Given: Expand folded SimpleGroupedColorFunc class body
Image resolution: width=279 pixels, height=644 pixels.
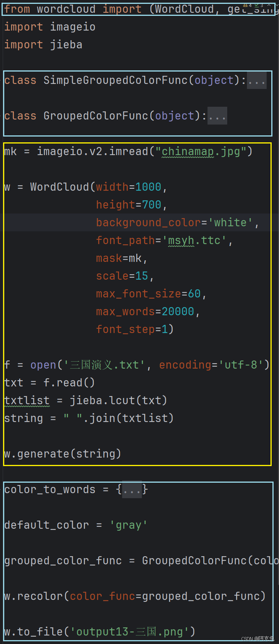Looking at the screenshot, I should point(257,80).
